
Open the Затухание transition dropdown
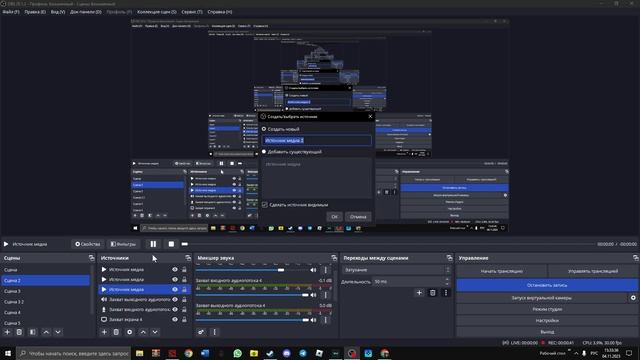pos(396,270)
